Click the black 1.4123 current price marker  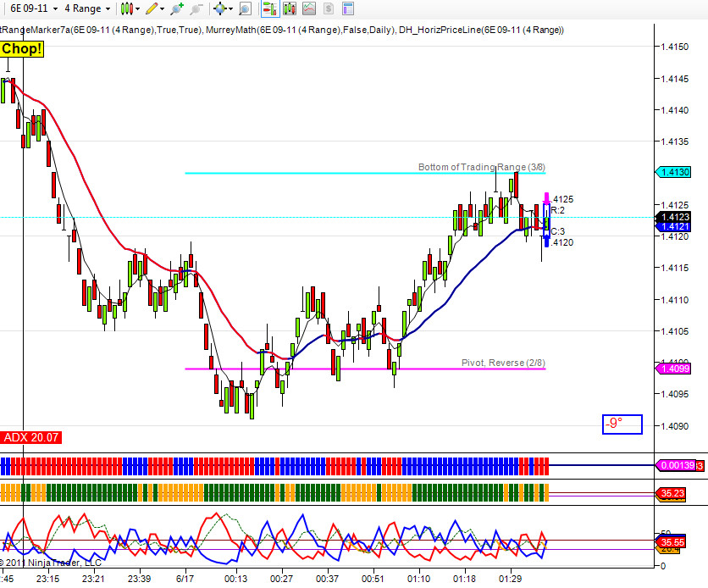[672, 217]
